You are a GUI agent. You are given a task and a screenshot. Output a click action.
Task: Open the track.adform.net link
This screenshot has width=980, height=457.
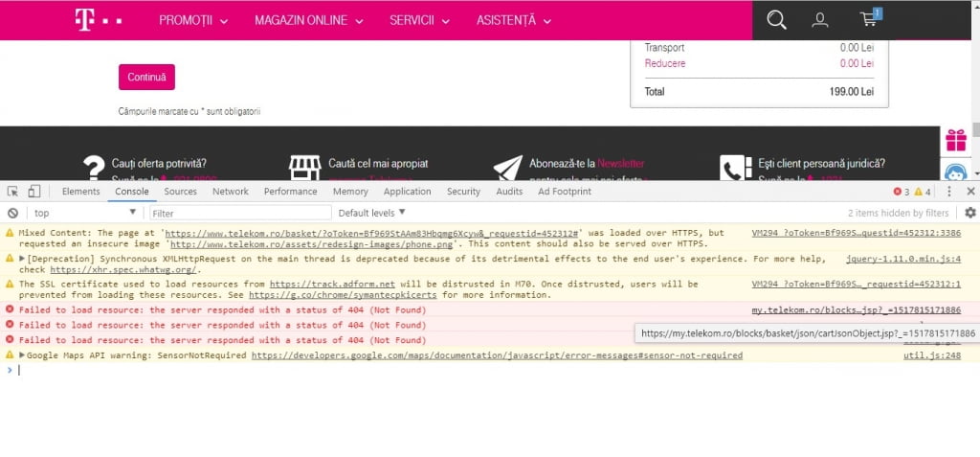tap(332, 284)
